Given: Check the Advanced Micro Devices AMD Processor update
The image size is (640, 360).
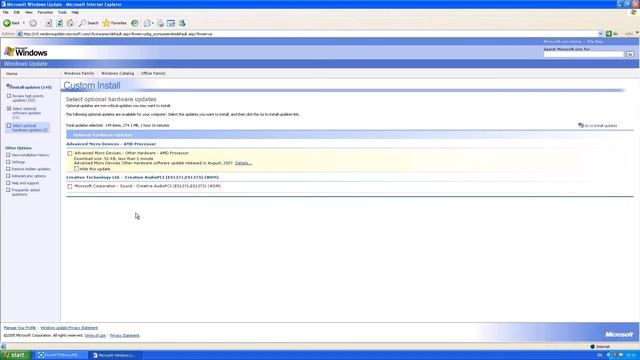Looking at the screenshot, I should (70, 153).
